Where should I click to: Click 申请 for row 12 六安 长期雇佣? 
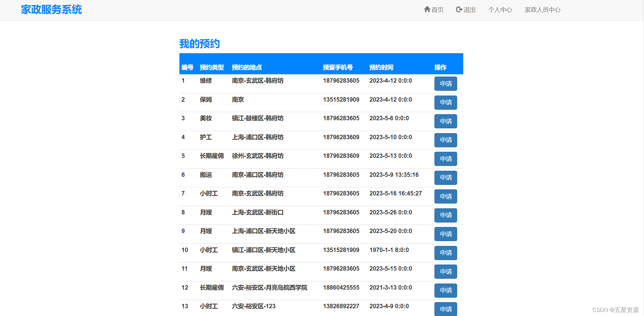[446, 291]
